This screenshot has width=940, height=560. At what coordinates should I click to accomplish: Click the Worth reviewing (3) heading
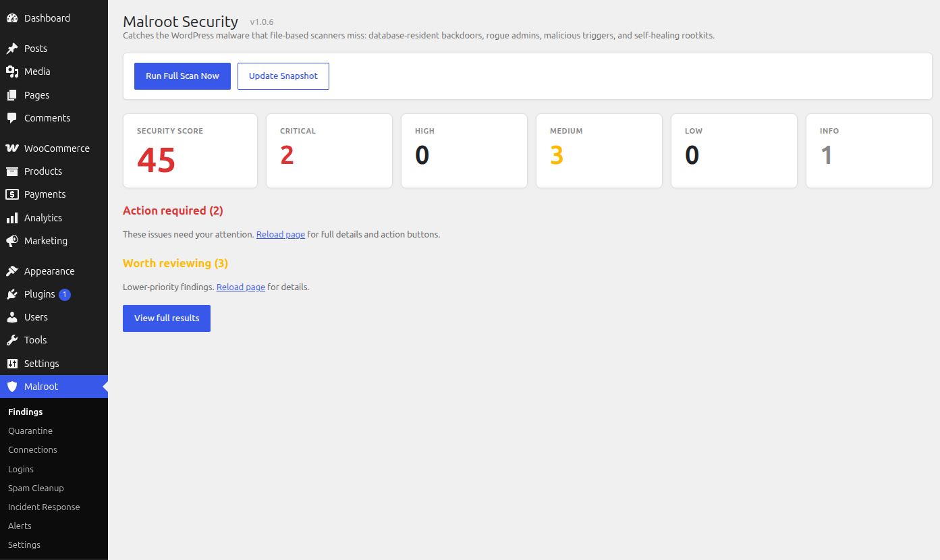pos(175,263)
